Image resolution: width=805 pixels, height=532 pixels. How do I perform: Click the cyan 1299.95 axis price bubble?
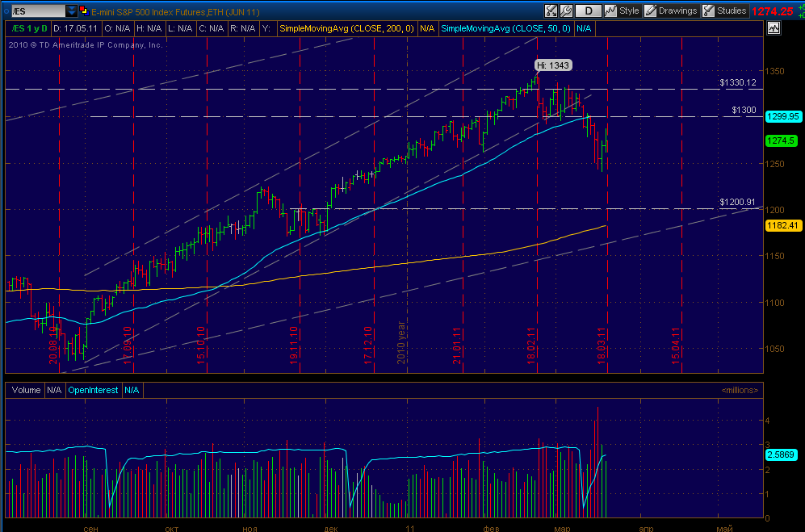pos(782,116)
